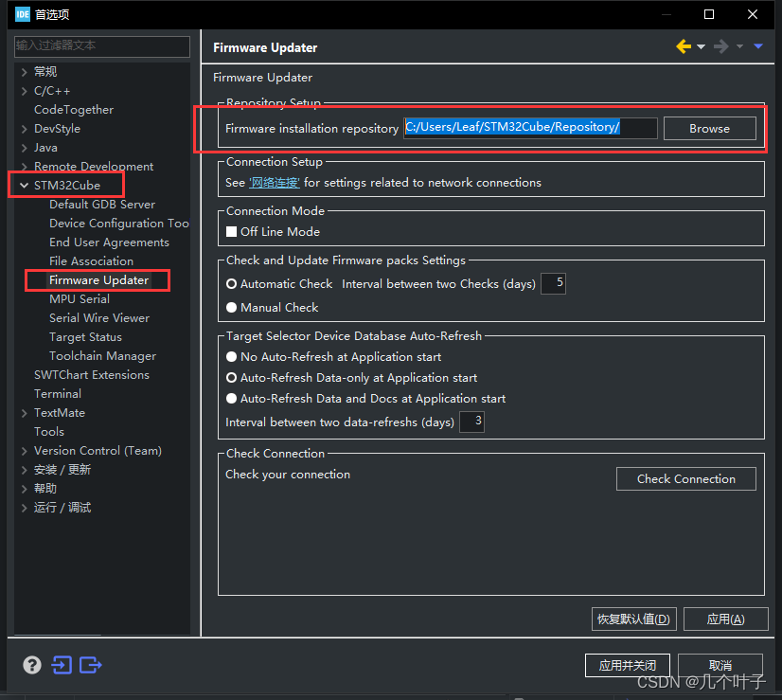Toggle the Off Line Mode checkbox
The width and height of the screenshot is (782, 700).
click(x=231, y=231)
